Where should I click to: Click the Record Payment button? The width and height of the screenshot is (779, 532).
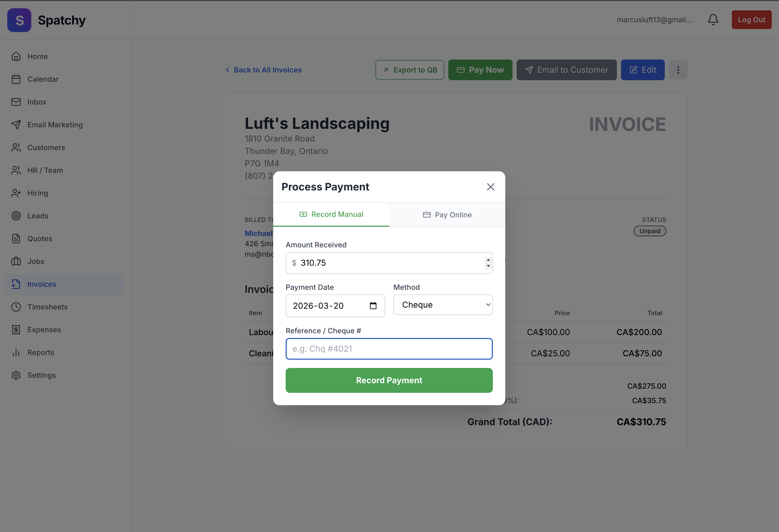pyautogui.click(x=389, y=380)
